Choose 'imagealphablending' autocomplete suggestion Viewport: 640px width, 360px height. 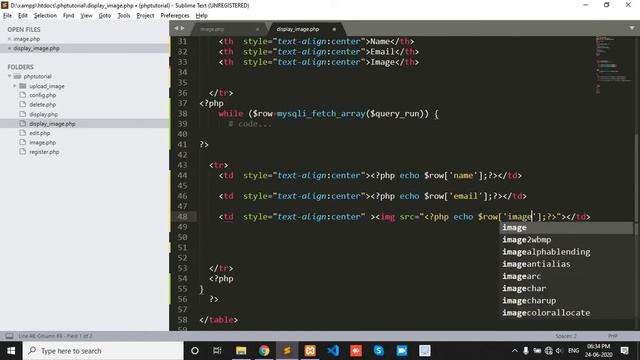pos(567,252)
